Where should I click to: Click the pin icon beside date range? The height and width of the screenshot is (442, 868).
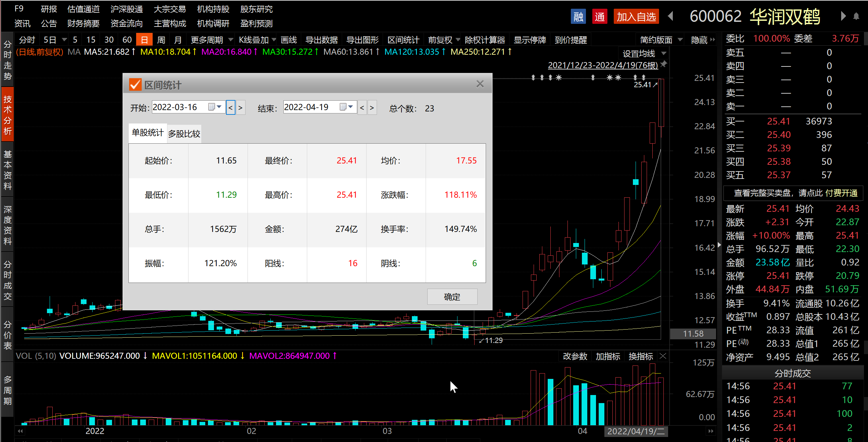tap(663, 64)
